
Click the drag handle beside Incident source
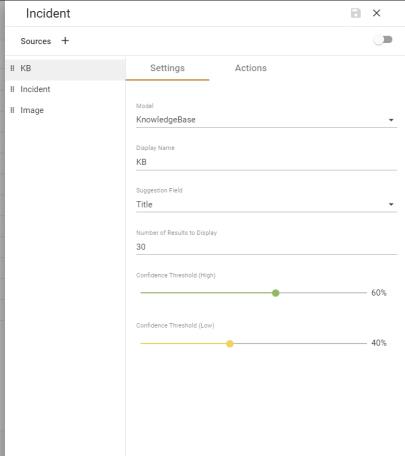[12, 89]
